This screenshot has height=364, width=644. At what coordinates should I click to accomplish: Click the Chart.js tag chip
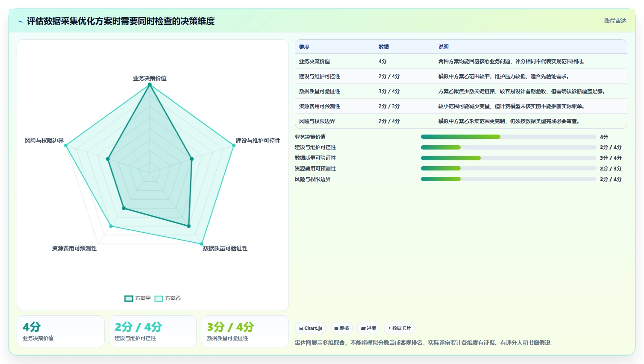pyautogui.click(x=311, y=328)
